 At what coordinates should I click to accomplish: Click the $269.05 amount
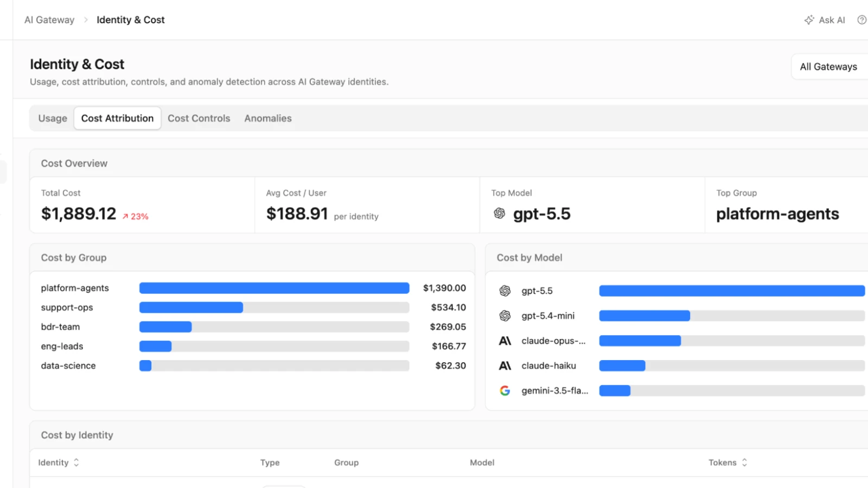pyautogui.click(x=448, y=327)
